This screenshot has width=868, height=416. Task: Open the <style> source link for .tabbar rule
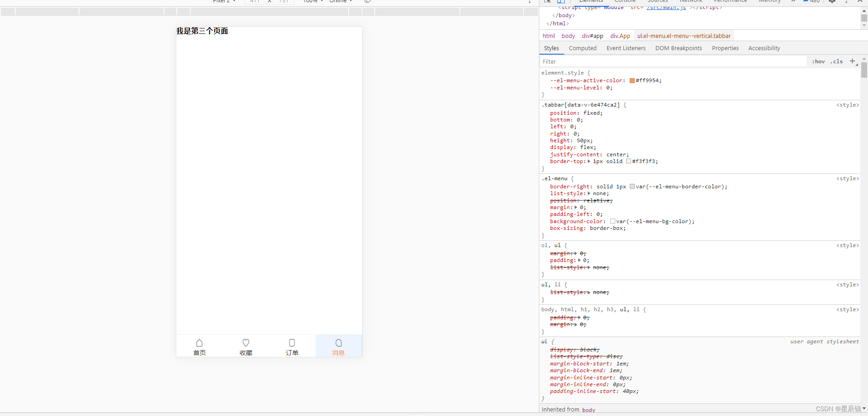[847, 105]
